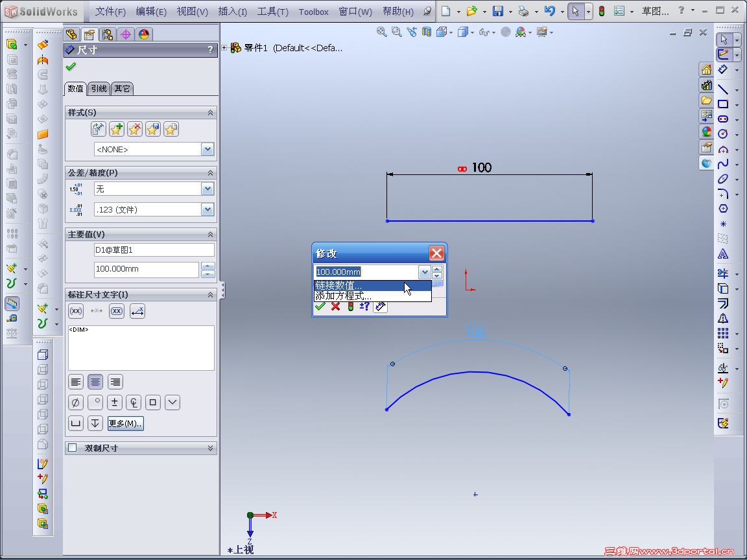Click add style star with plus icon
Image resolution: width=747 pixels, height=560 pixels.
(x=116, y=129)
